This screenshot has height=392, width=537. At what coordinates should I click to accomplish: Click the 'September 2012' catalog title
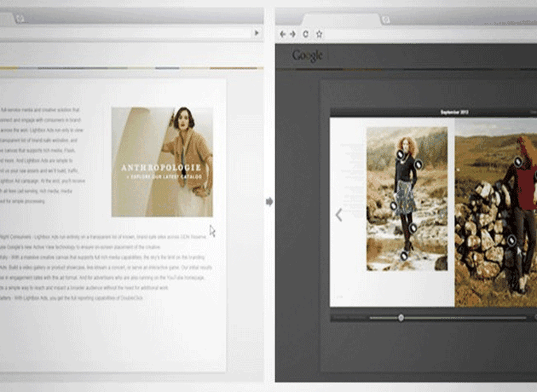(x=454, y=112)
